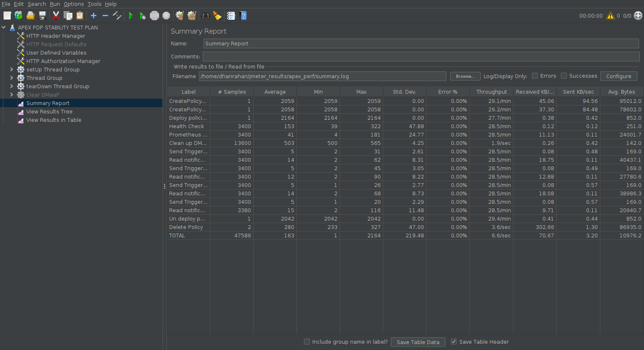Screen dimensions: 644x350
Task: Click the Label column header
Action: pyautogui.click(x=188, y=92)
